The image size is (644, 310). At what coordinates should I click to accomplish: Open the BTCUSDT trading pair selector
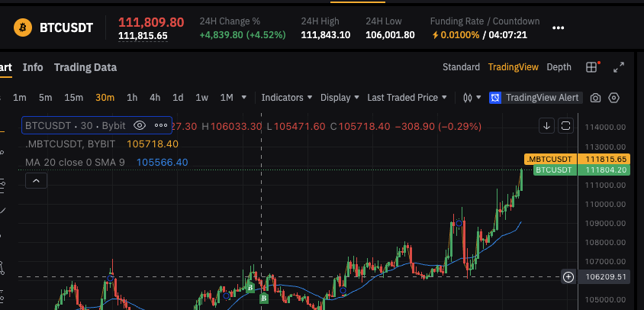tap(66, 28)
